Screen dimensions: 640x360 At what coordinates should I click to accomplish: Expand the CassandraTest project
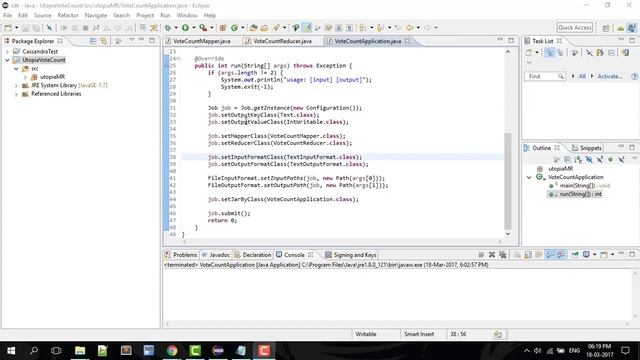pyautogui.click(x=7, y=52)
